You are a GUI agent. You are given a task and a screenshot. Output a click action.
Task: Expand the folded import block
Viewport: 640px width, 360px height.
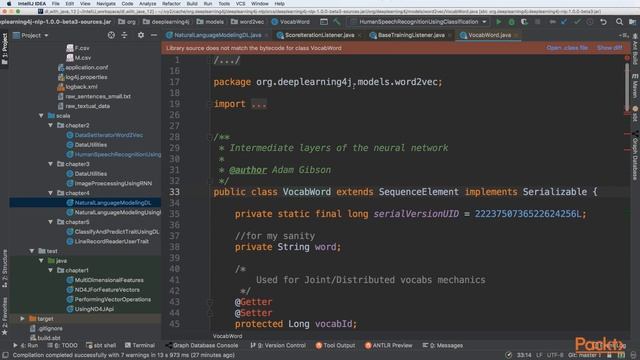pos(259,104)
